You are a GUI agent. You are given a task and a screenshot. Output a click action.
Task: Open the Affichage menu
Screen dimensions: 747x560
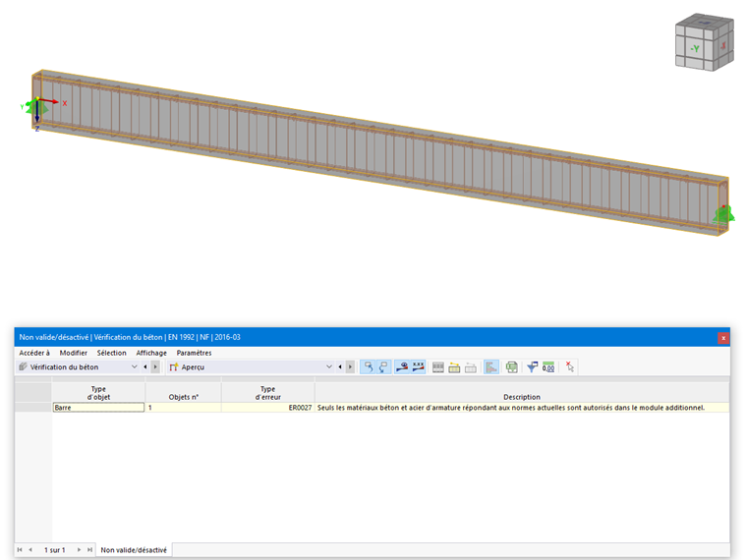pyautogui.click(x=151, y=353)
